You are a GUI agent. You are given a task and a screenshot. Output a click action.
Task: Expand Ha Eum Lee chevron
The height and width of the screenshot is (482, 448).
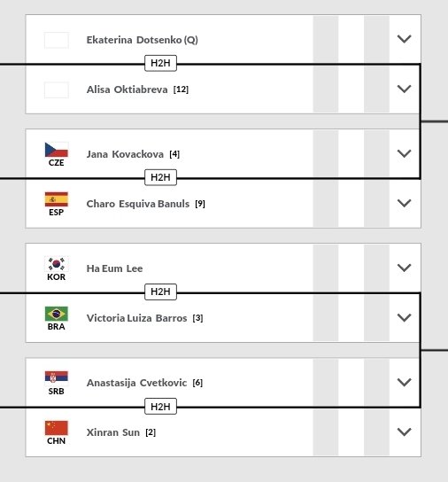(404, 268)
